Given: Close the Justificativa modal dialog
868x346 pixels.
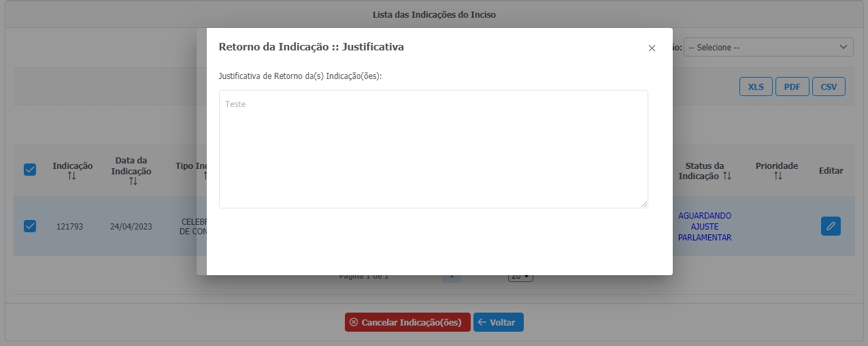Looking at the screenshot, I should click(652, 48).
